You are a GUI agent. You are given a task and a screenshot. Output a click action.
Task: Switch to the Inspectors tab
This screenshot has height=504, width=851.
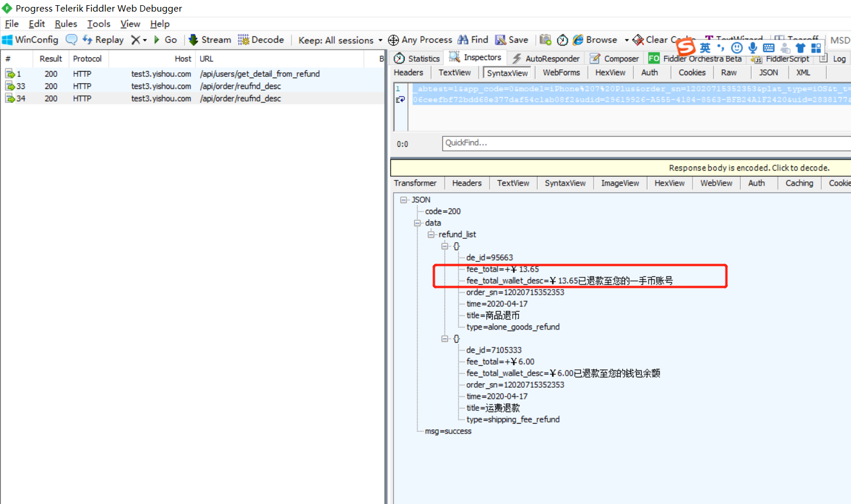(475, 57)
